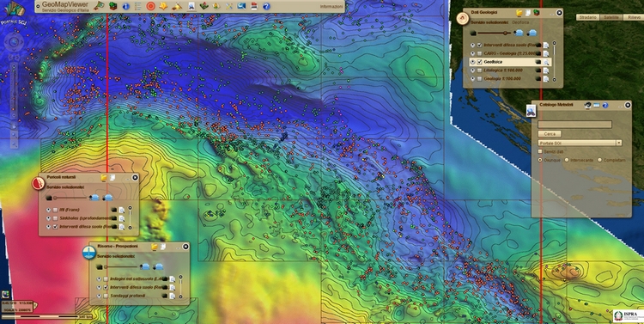Viewport: 644px width, 324px height.
Task: Check the Geologia 1:100.000 layer checkbox
Action: (x=480, y=78)
